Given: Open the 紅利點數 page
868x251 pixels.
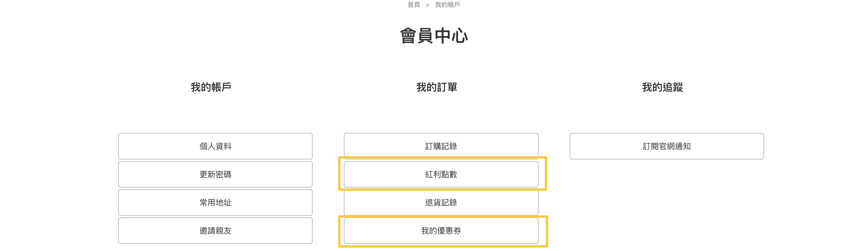Looking at the screenshot, I should pos(441,174).
